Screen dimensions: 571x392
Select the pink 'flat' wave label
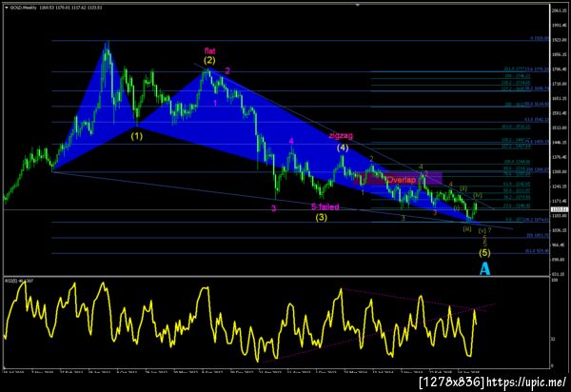[209, 51]
